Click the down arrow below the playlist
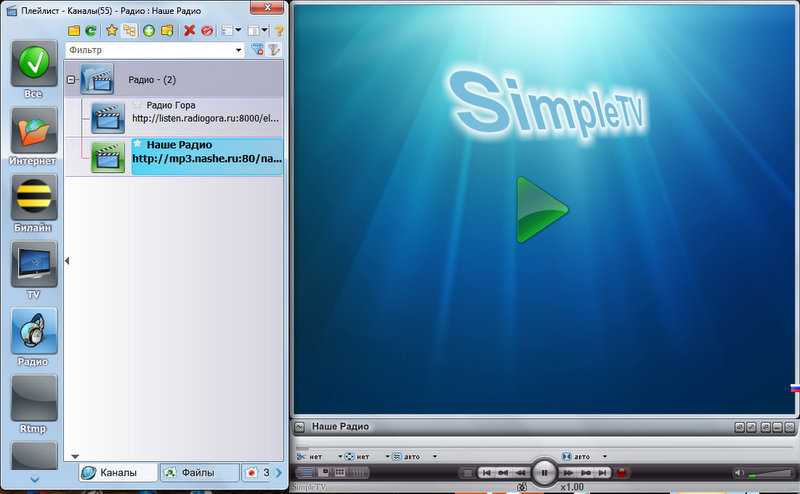The width and height of the screenshot is (800, 494). [75, 456]
